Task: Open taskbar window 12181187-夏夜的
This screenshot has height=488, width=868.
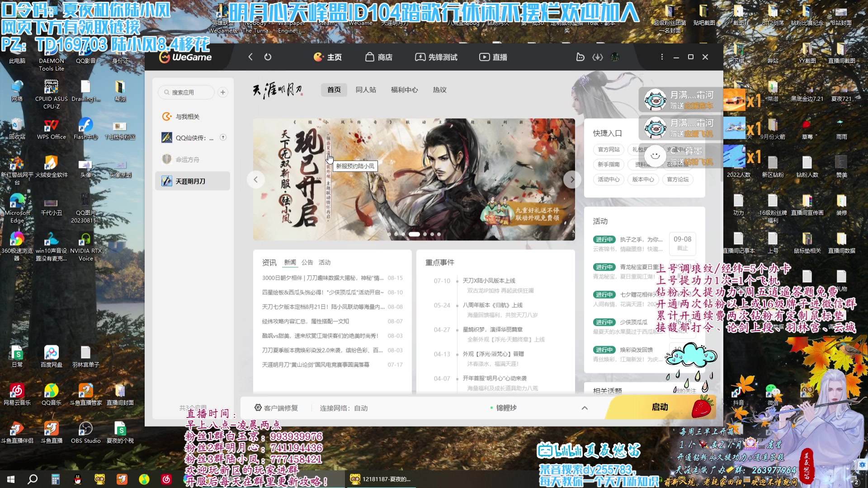Action: (381, 479)
